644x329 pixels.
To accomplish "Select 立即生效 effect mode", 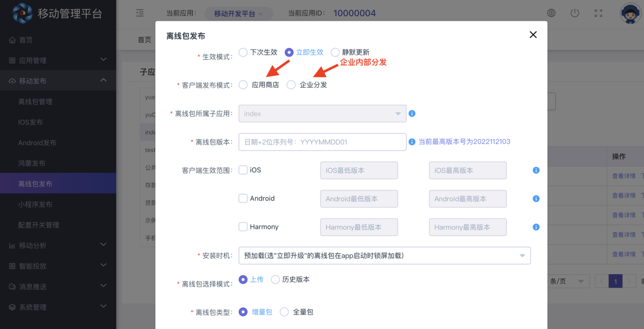I will coord(289,52).
